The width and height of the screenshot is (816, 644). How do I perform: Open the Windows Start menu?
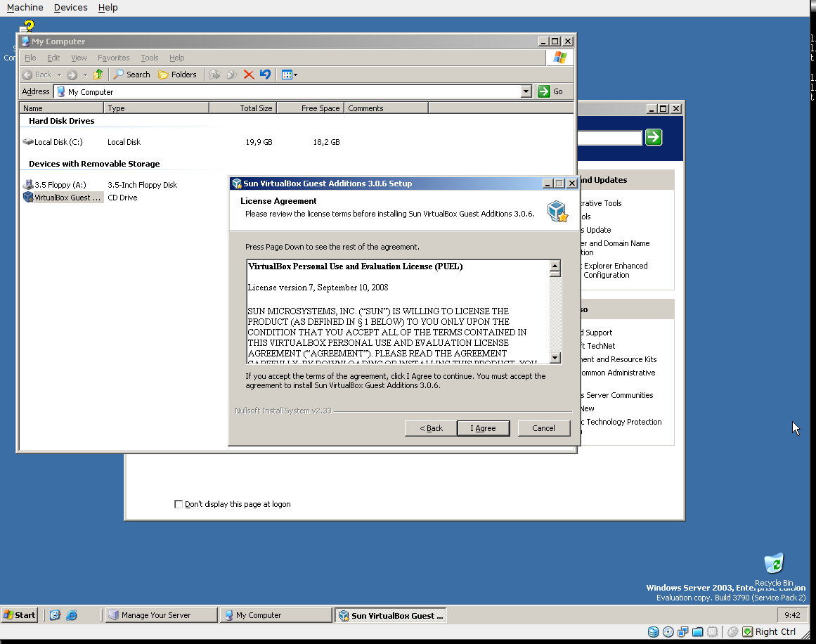point(19,615)
